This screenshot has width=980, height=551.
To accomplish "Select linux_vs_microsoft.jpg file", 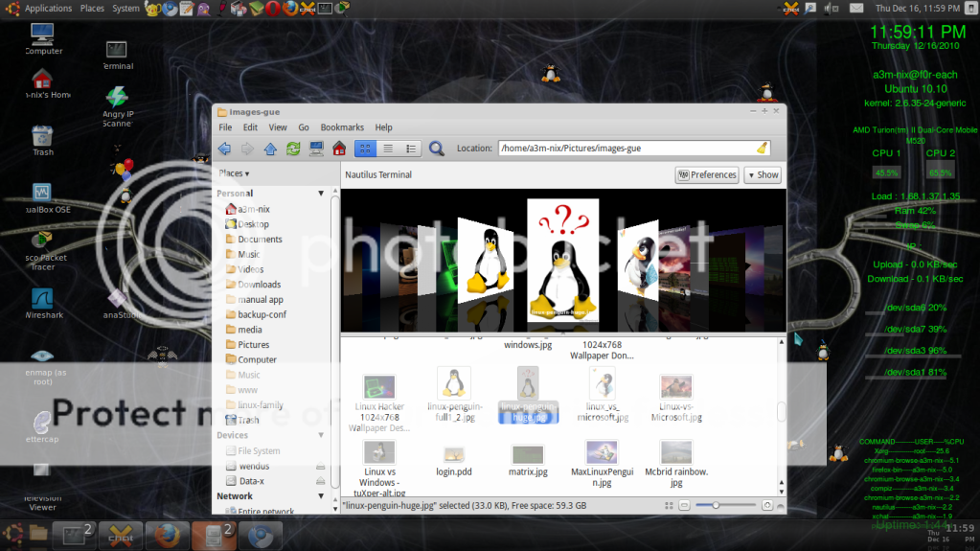I will click(603, 395).
